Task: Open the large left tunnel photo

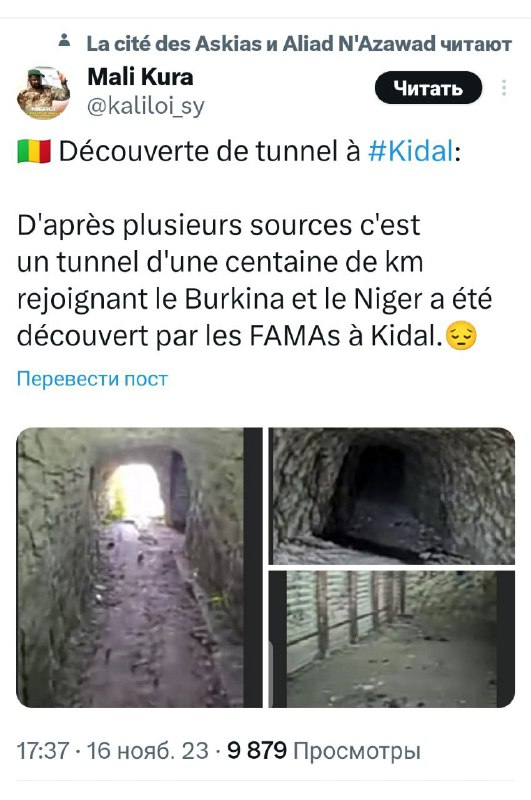Action: (139, 567)
